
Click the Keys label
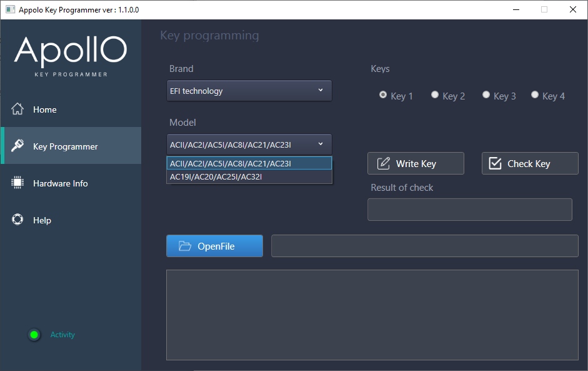tap(380, 69)
